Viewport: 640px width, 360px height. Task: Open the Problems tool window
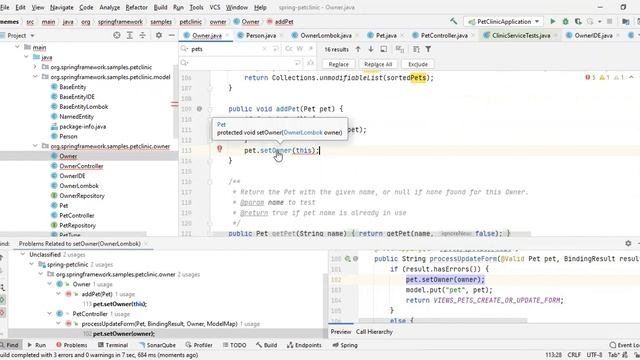coord(71,345)
